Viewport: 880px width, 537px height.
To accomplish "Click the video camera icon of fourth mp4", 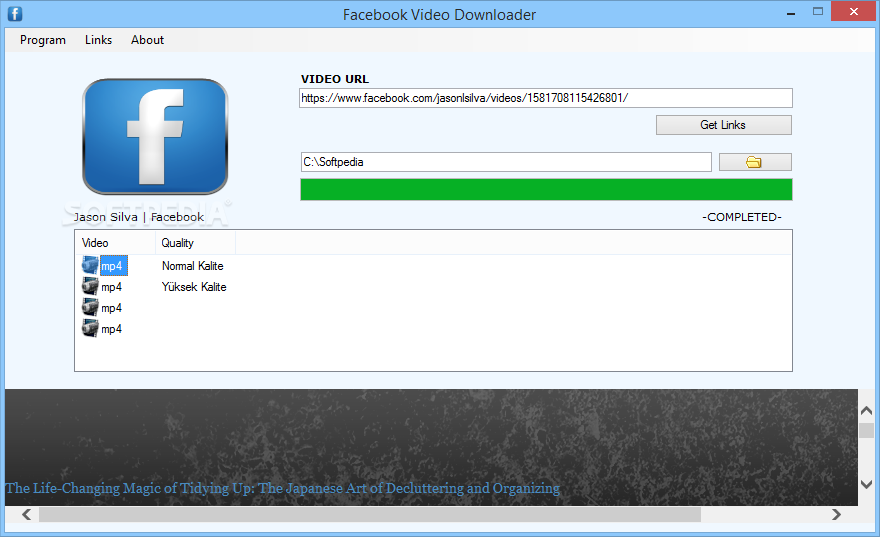I will click(x=90, y=328).
